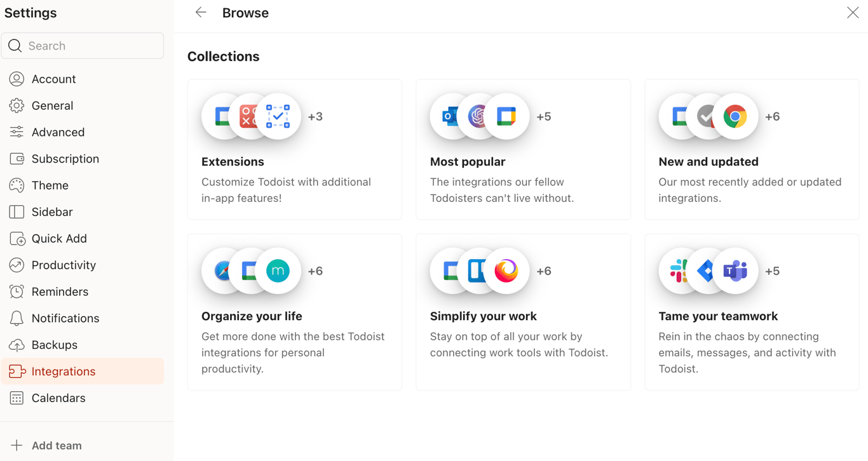
Task: Switch to the Backups section
Action: coord(55,345)
